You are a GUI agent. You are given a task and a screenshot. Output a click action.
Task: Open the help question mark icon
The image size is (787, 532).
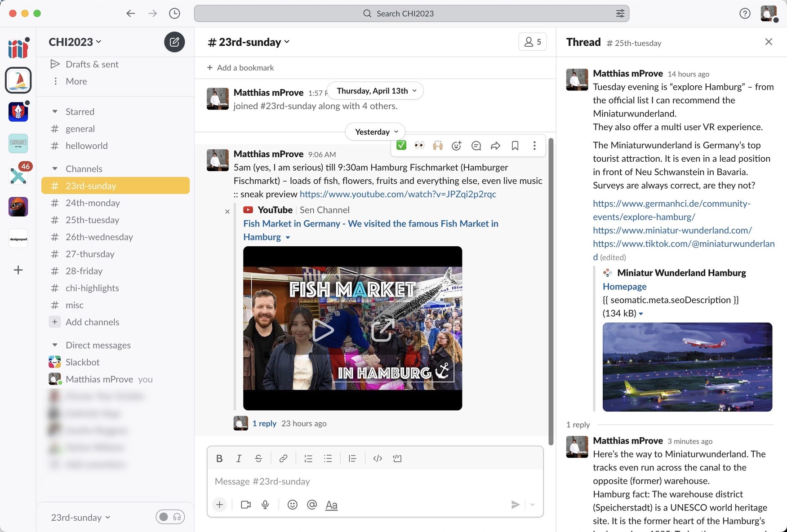tap(745, 13)
